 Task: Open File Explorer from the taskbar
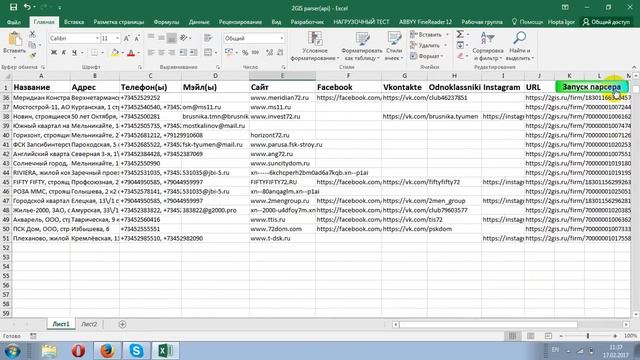(49, 351)
